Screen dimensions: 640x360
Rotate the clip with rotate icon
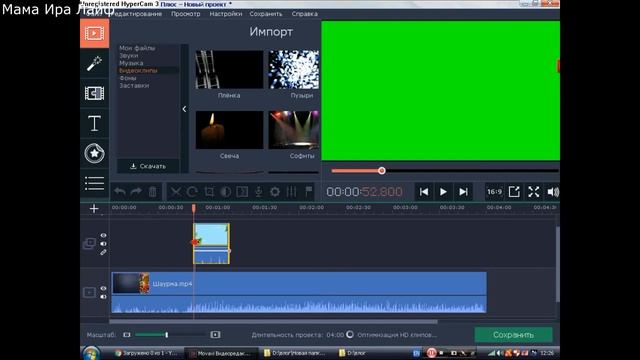pos(192,191)
